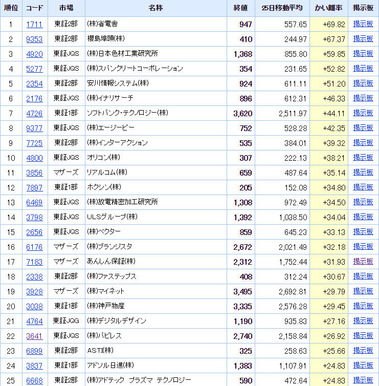Screen dimensions: 379x386
Task: Open 掲示板 link for code 2176
Action: 363,98
